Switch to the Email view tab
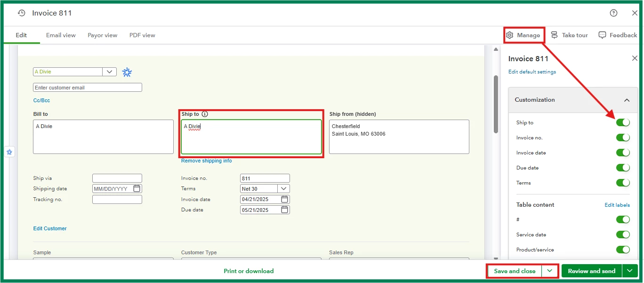The image size is (644, 283). (61, 35)
